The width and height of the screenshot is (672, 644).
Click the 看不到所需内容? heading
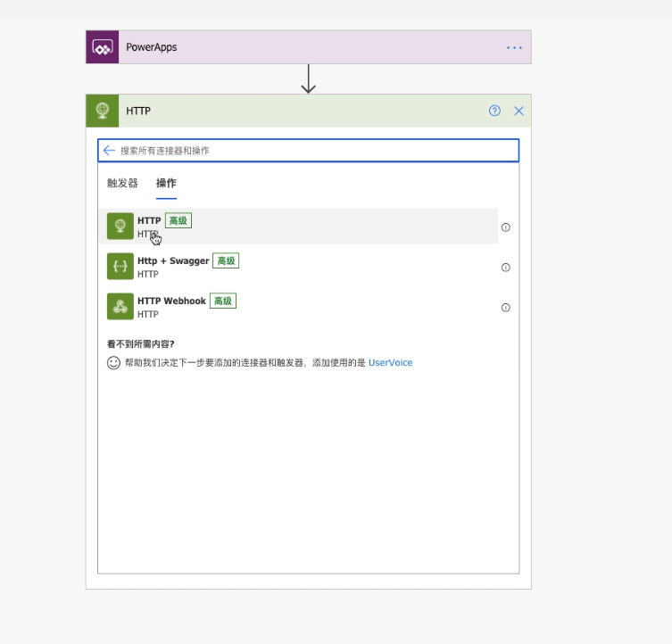pos(141,343)
